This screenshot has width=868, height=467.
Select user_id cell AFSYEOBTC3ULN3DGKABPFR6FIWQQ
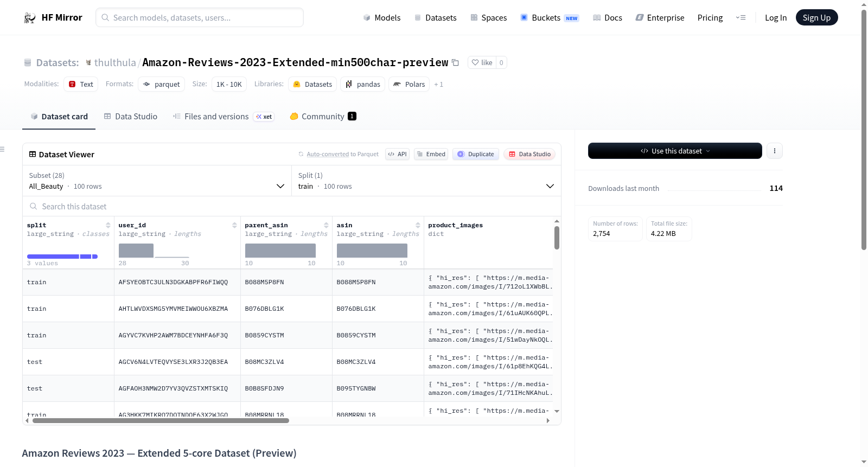173,282
